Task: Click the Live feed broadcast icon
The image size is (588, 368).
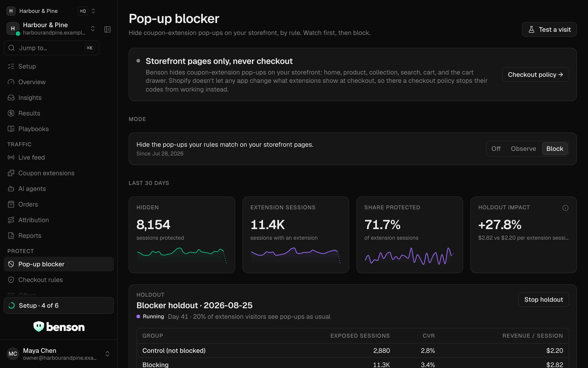Action: click(x=11, y=158)
